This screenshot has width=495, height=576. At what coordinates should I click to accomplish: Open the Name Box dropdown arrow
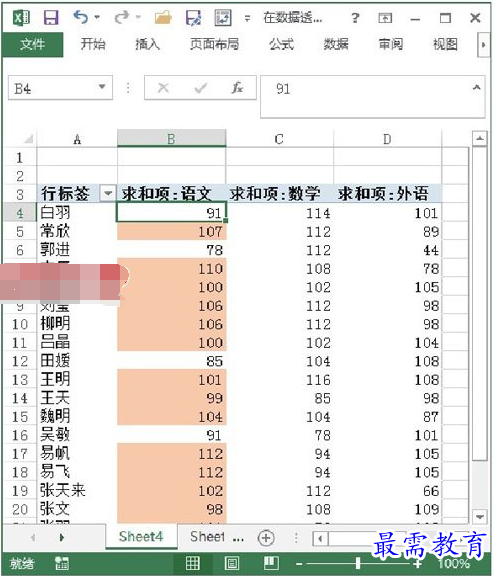pos(102,87)
